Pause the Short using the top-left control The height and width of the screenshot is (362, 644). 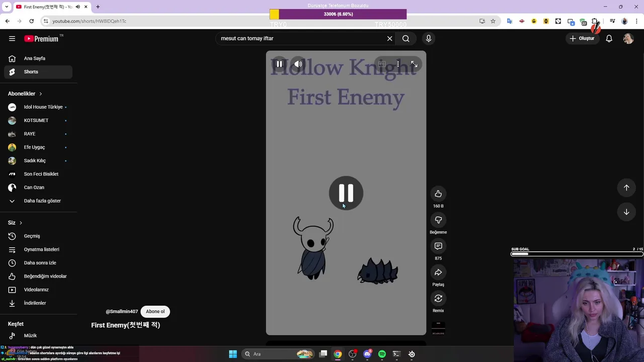pos(279,64)
